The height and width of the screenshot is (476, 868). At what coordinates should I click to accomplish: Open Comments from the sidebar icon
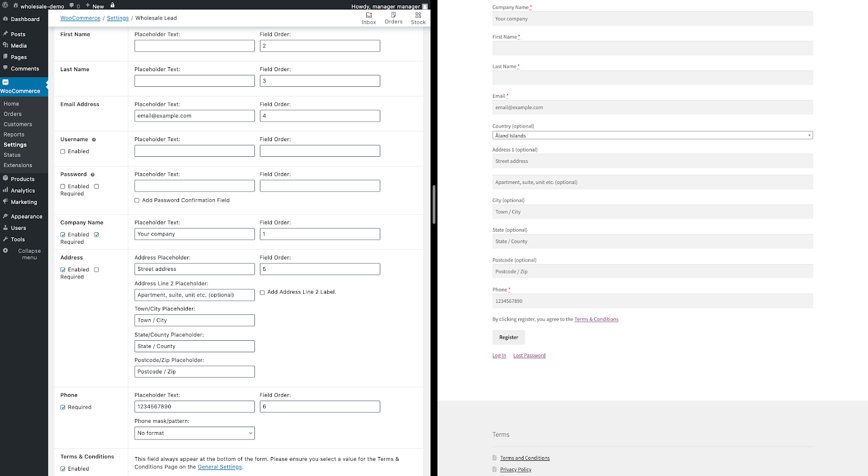click(x=5, y=68)
